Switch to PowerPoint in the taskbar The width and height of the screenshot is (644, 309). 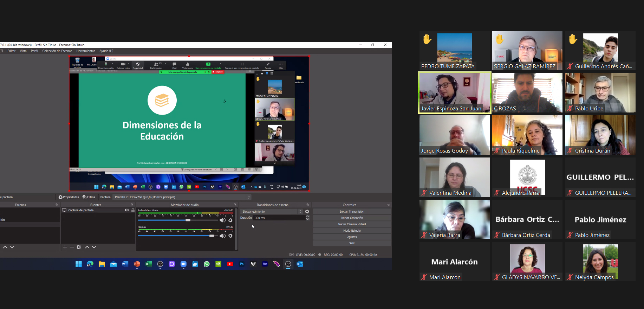[x=137, y=264]
